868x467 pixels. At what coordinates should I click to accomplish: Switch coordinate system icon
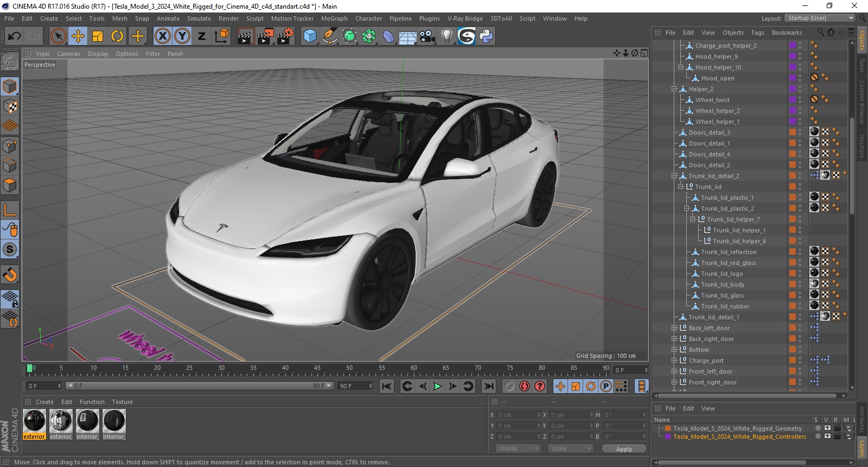pyautogui.click(x=221, y=36)
